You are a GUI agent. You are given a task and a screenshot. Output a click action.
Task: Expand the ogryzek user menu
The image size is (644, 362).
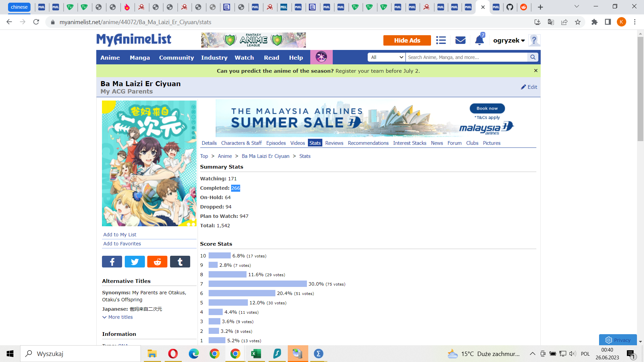(509, 41)
